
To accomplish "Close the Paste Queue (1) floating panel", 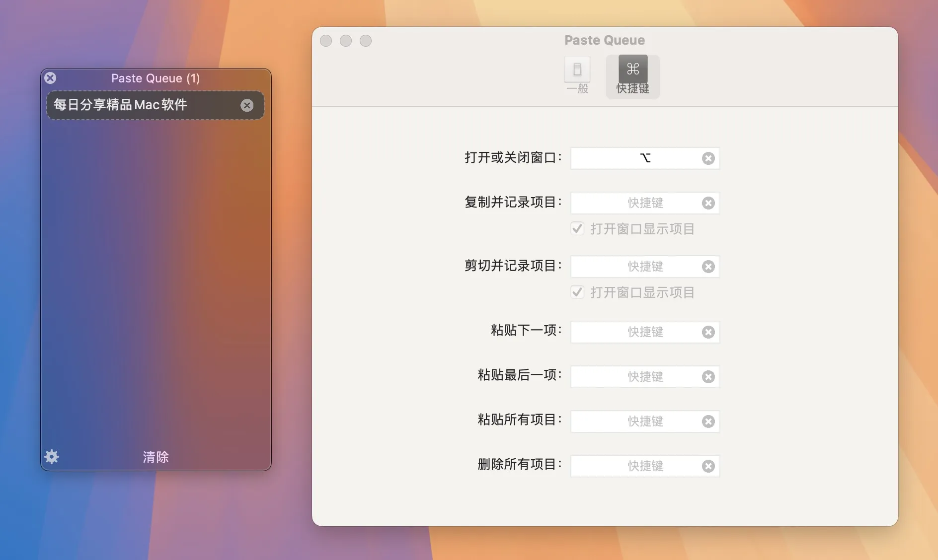I will 50,78.
